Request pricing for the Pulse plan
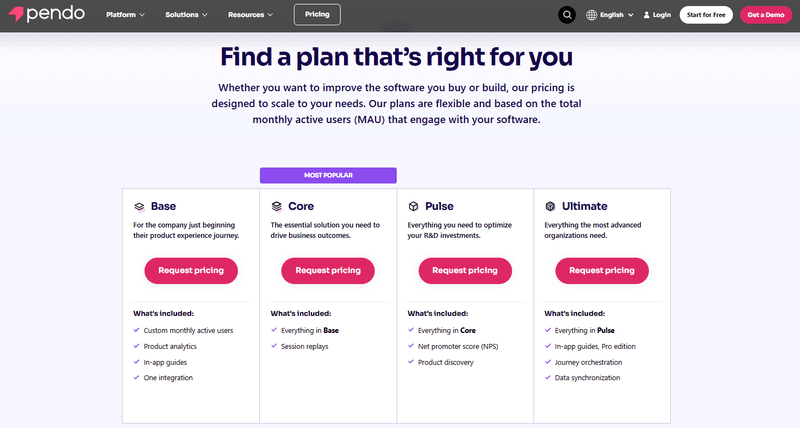This screenshot has width=800, height=428. point(465,270)
